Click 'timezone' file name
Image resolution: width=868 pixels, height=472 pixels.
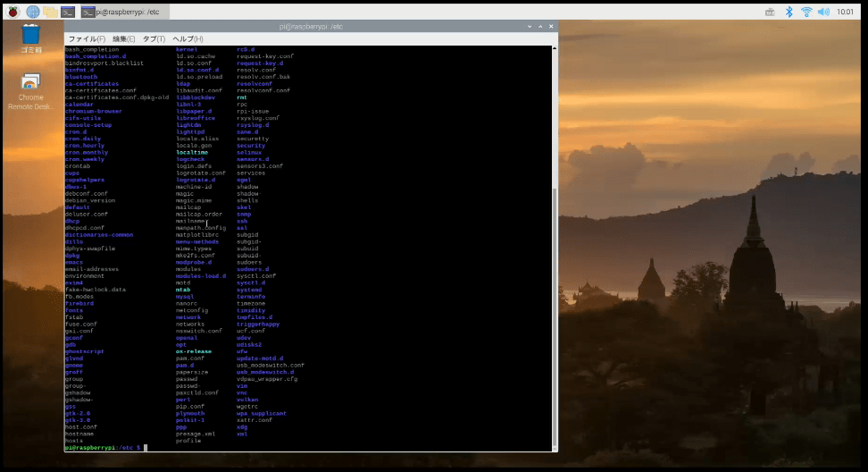coord(251,304)
